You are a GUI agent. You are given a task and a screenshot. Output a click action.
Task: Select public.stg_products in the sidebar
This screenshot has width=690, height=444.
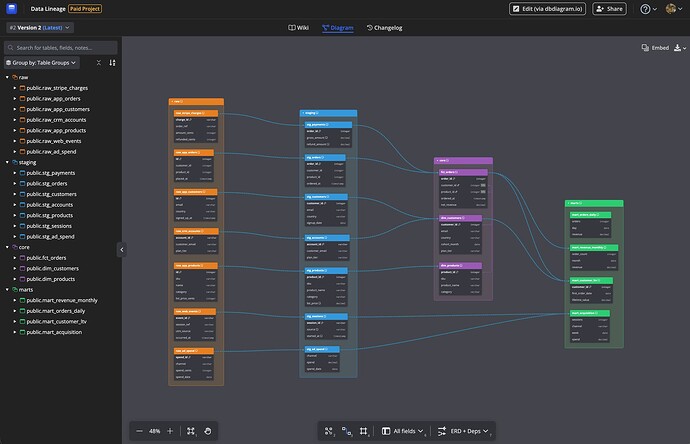point(50,215)
